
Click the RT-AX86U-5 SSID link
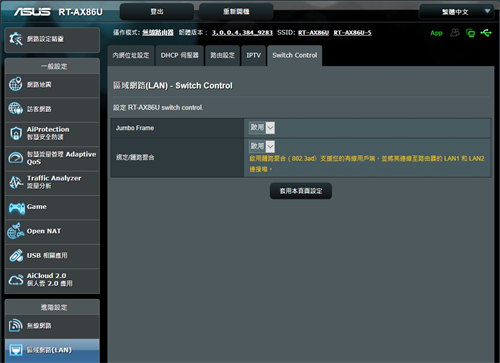[x=352, y=33]
